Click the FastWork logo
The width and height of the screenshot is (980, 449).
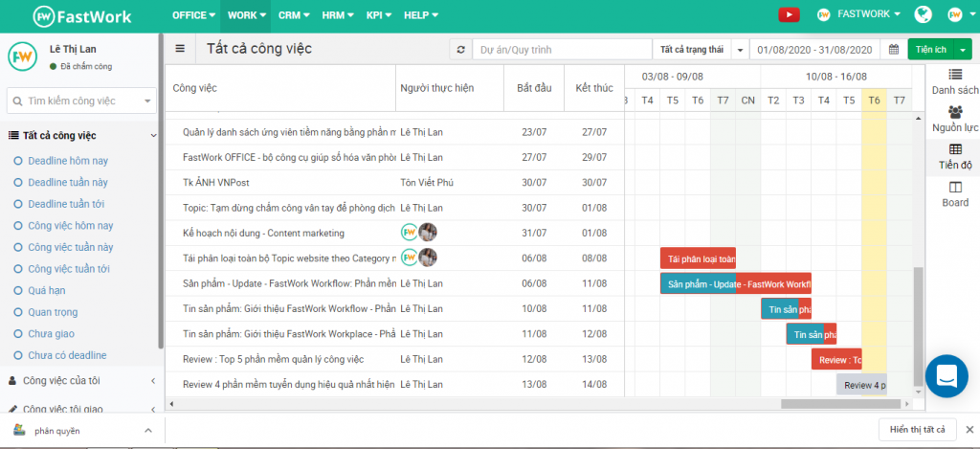(x=83, y=15)
